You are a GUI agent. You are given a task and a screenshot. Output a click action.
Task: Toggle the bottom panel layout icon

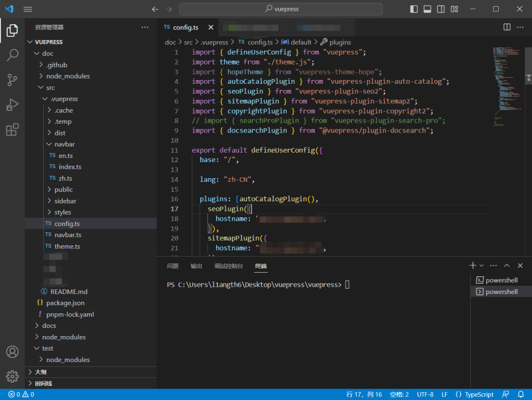427,9
